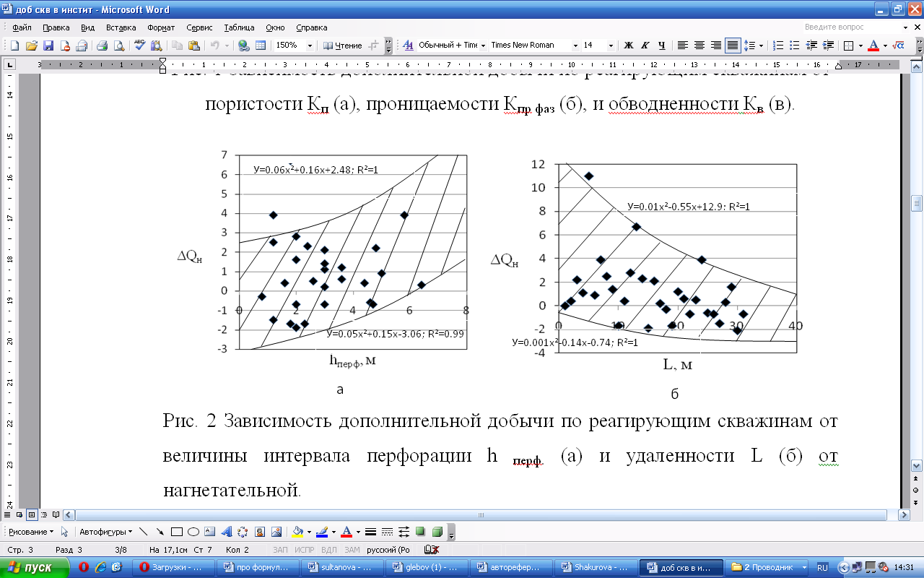924x578 pixels.
Task: Toggle Underline (Ч) formatting
Action: 661,46
